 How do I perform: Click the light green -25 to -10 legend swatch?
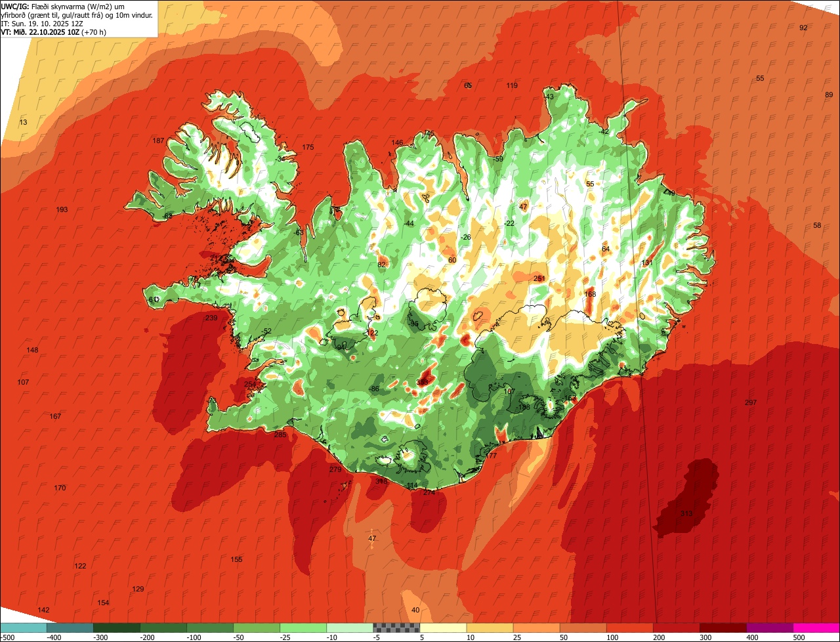(x=303, y=628)
